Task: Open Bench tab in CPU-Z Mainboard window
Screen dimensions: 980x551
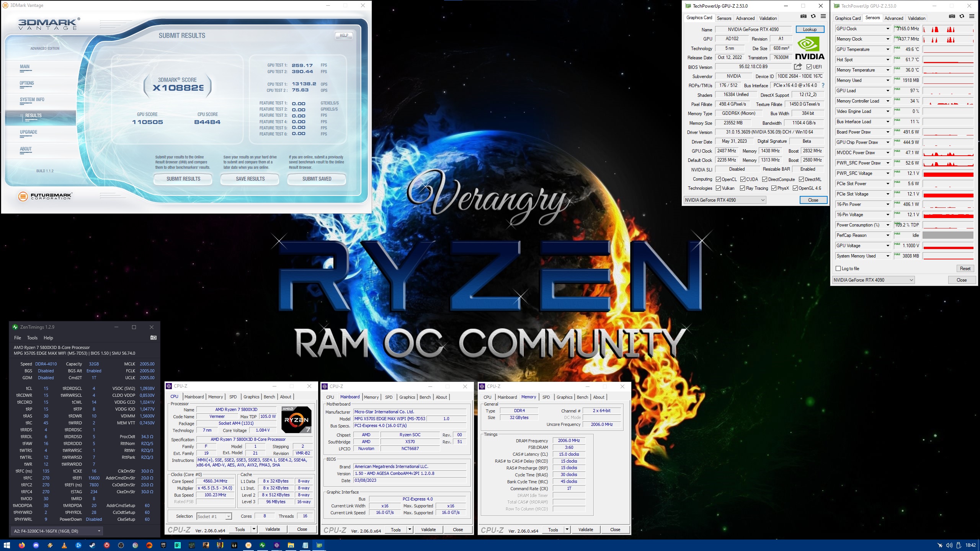Action: (x=425, y=397)
